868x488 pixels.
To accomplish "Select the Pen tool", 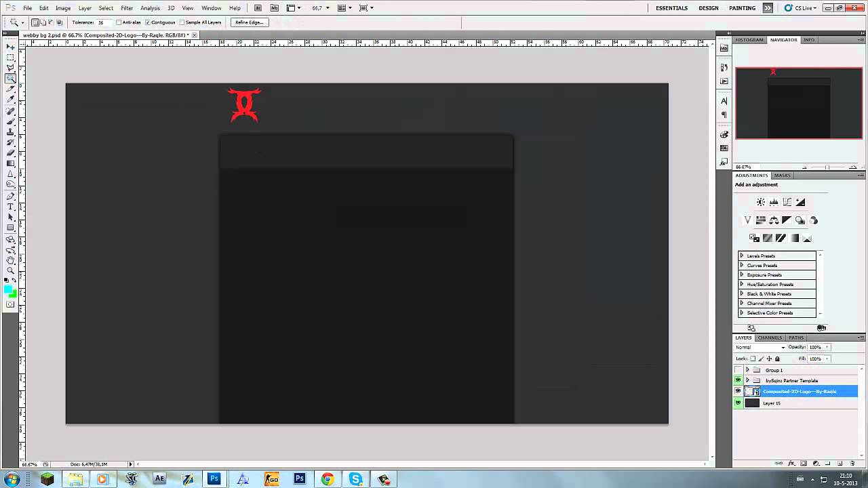I will point(10,196).
